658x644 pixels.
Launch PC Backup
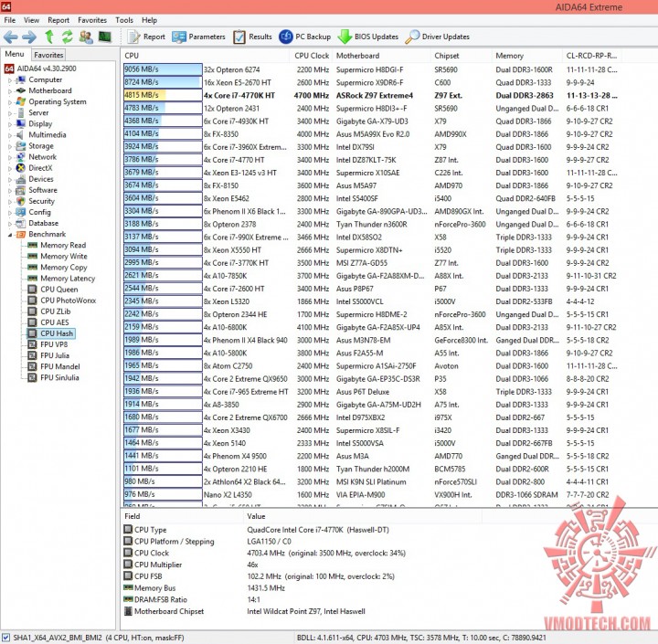click(x=304, y=37)
